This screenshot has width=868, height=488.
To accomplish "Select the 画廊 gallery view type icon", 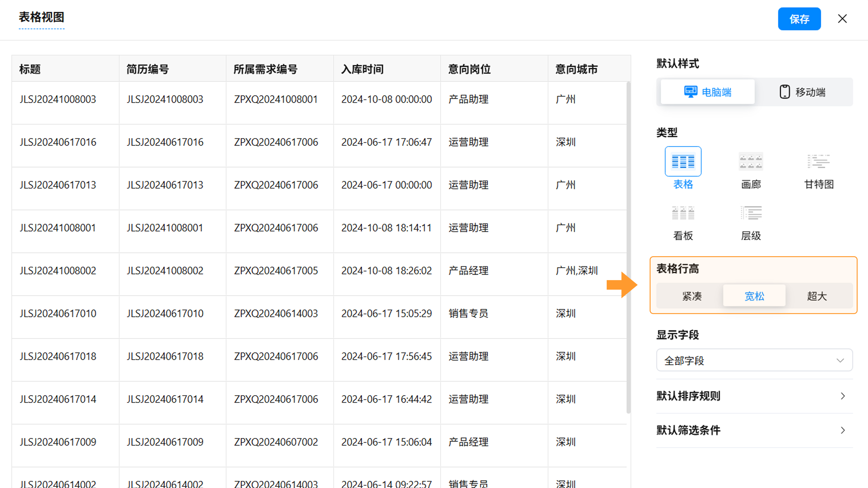I will pyautogui.click(x=751, y=162).
